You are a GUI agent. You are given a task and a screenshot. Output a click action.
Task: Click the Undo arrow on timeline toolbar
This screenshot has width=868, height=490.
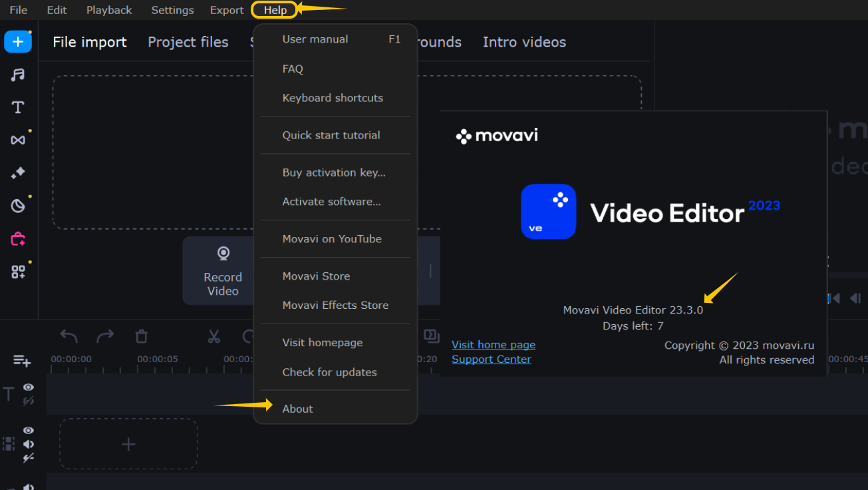tap(69, 336)
